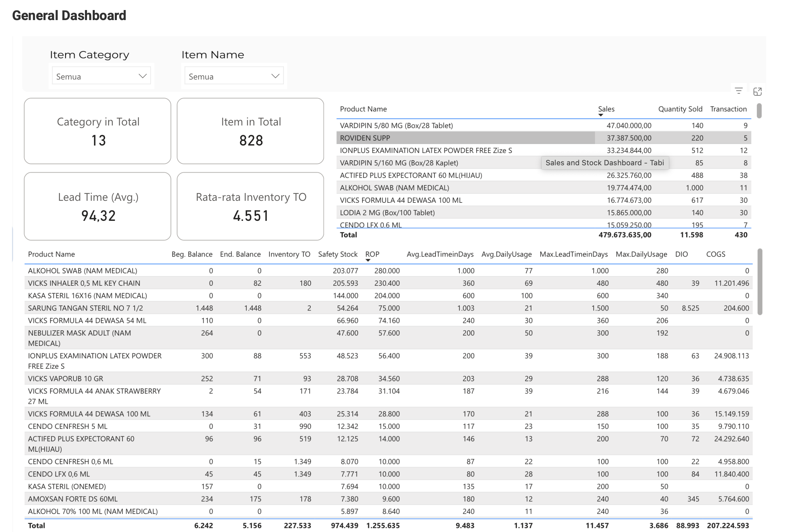Screen dimensions: 786x532
Task: Click the Inventory TO column header
Action: click(x=289, y=254)
